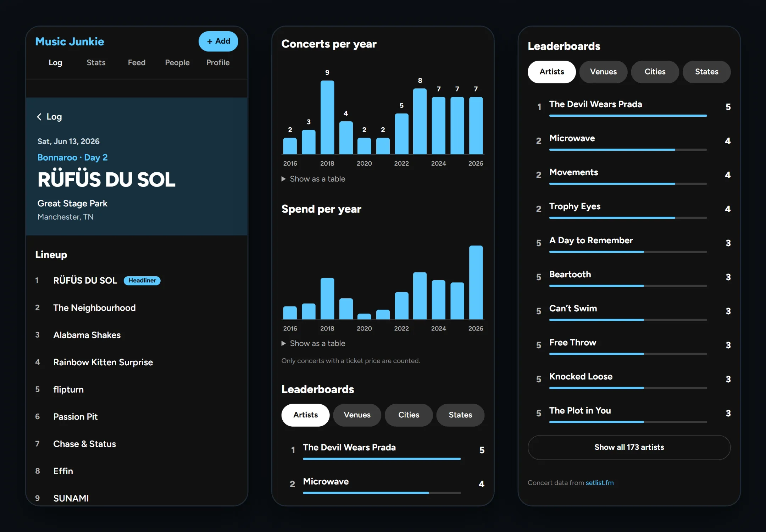Click the Music Junkie logo title
Viewport: 766px width, 532px height.
pyautogui.click(x=70, y=41)
